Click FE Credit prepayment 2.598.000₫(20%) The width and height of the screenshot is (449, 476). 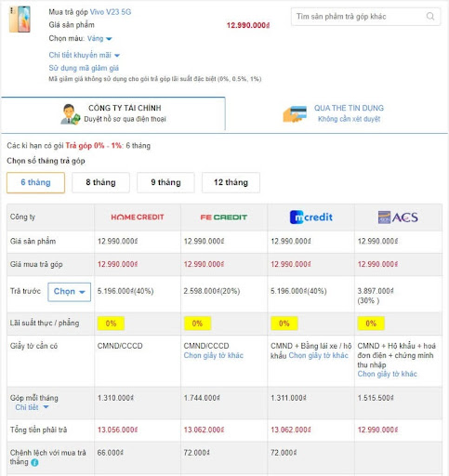(x=212, y=291)
